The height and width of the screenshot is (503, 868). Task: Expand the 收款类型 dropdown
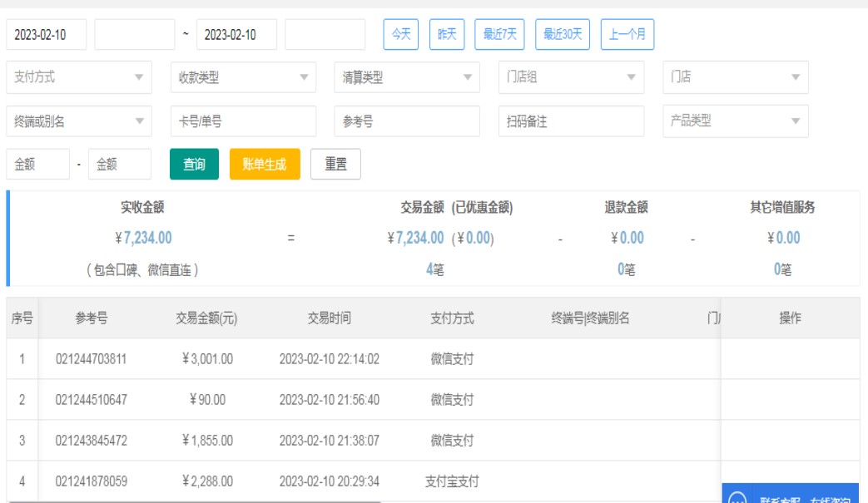click(243, 77)
